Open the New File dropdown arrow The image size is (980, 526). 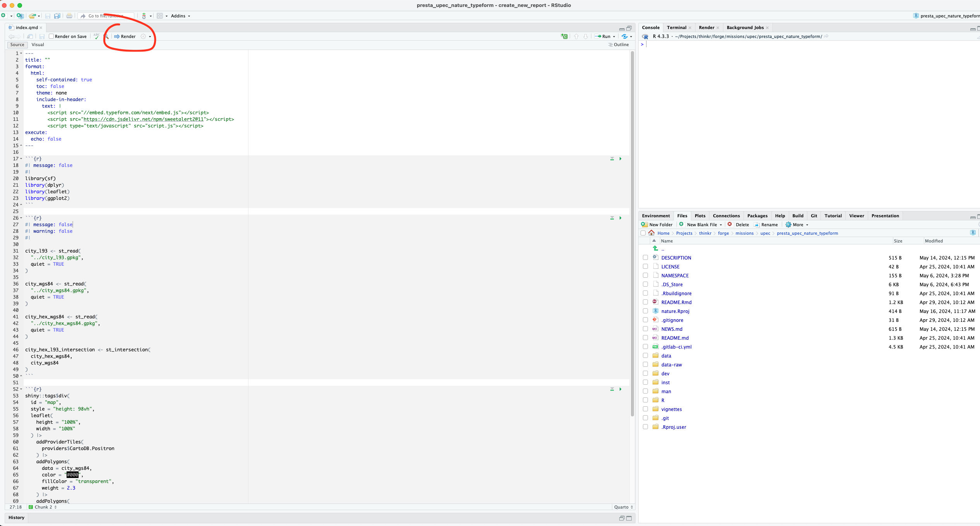(x=11, y=16)
